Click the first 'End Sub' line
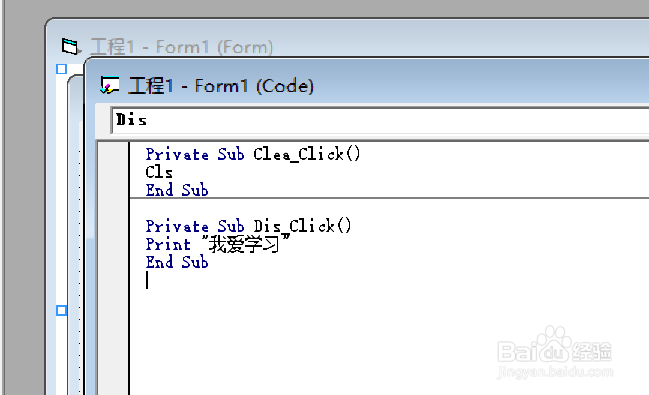Screen dimensions: 649x395 click(x=177, y=190)
